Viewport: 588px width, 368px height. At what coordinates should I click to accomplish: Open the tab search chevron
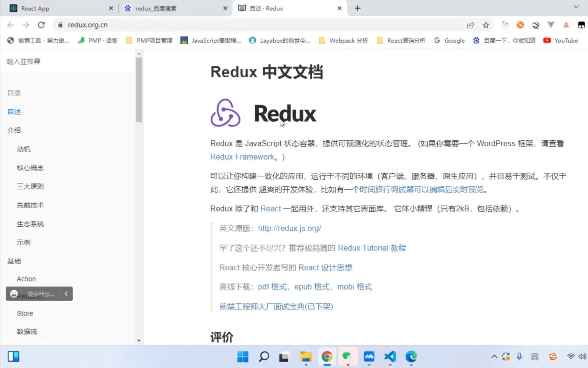pyautogui.click(x=576, y=7)
